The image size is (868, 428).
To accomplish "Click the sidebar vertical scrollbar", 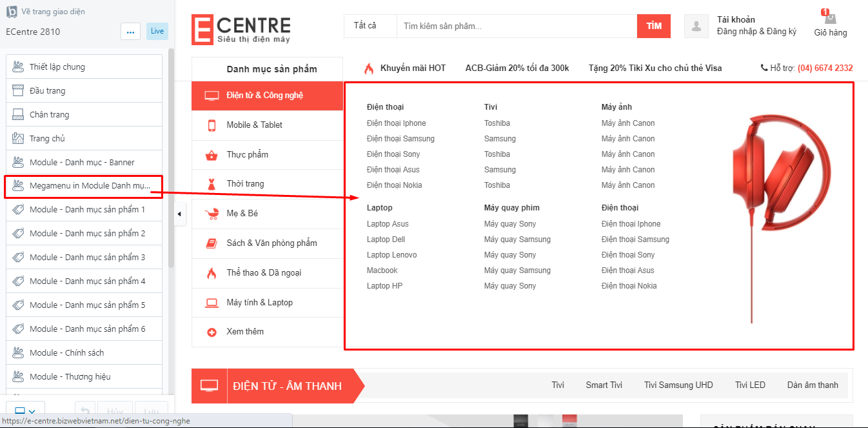I will (171, 158).
